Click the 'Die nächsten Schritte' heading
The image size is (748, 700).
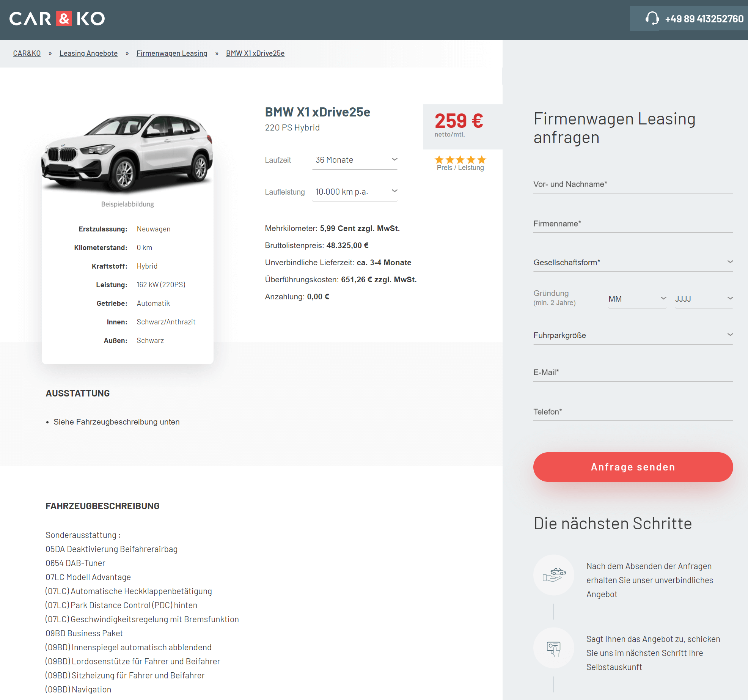click(613, 524)
